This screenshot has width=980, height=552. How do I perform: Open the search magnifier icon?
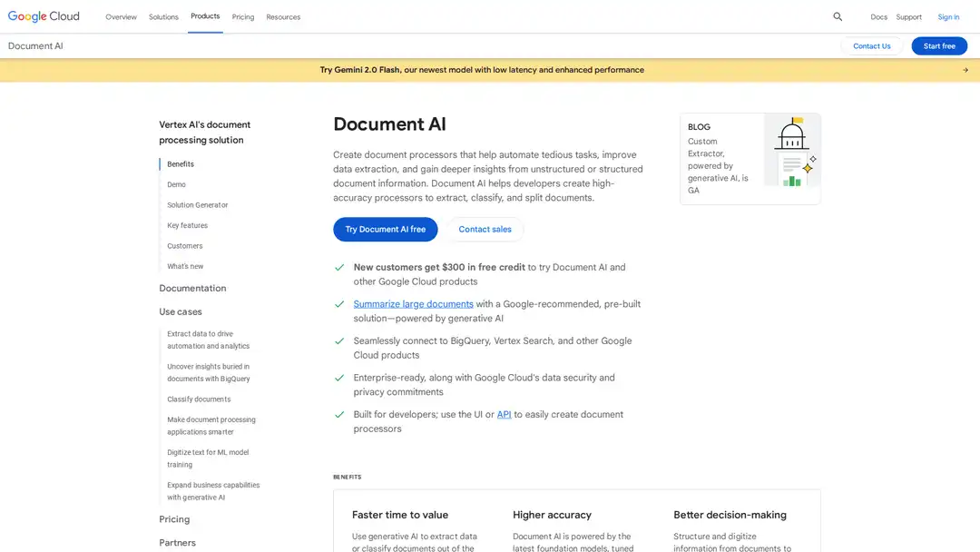coord(838,17)
